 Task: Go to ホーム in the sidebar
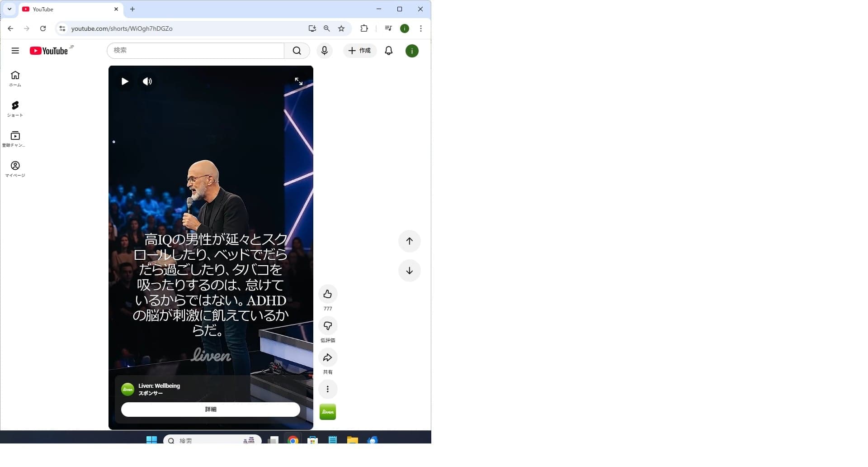click(15, 79)
